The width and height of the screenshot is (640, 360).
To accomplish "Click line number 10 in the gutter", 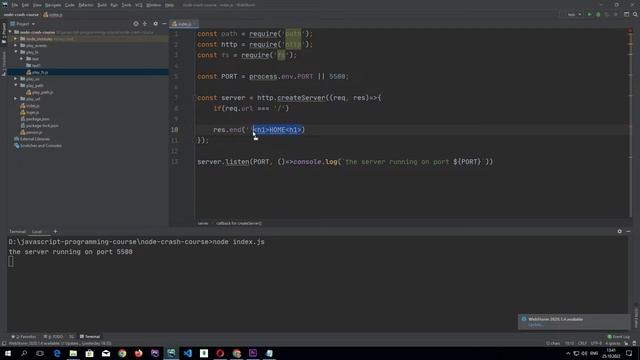I will 174,130.
